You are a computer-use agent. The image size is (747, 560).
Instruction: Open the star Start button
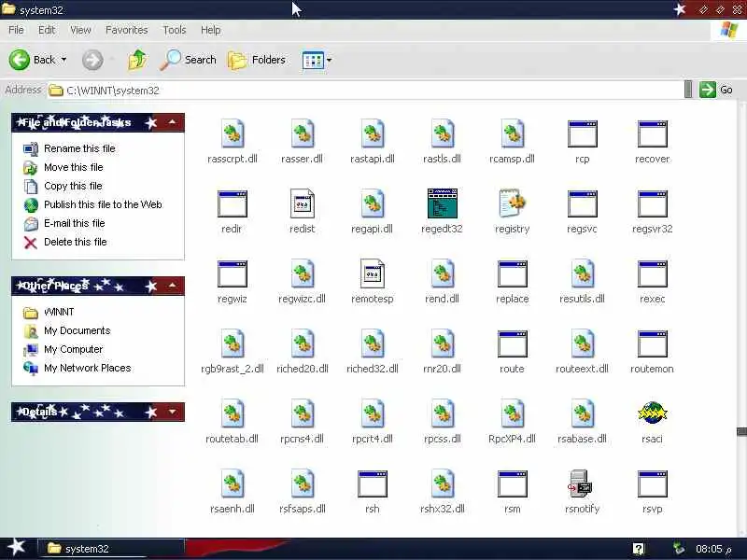17,547
